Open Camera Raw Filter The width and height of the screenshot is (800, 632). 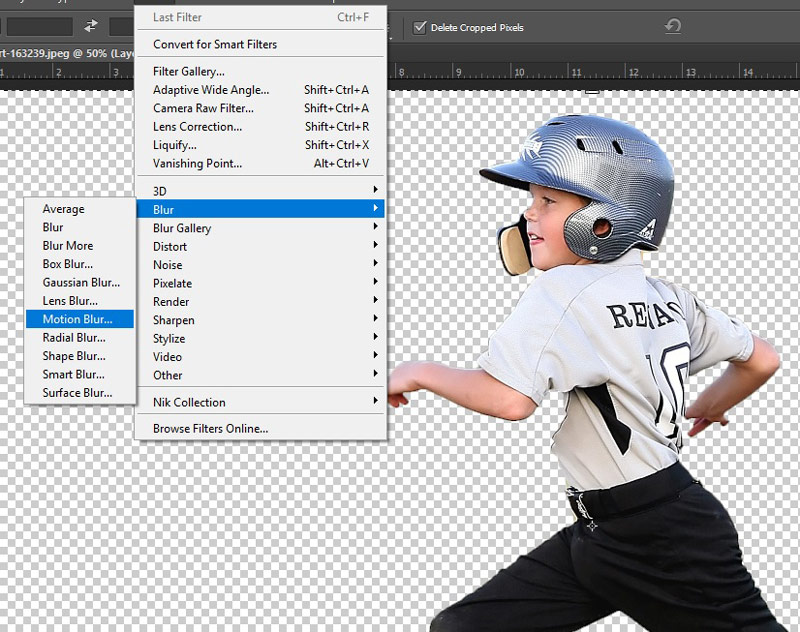[203, 108]
